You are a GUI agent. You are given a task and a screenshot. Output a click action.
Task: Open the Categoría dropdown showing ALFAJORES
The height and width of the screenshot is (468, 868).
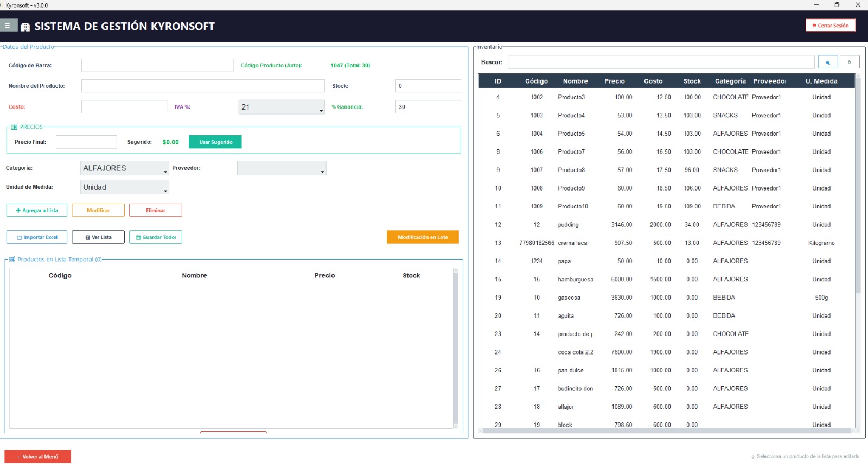(124, 168)
